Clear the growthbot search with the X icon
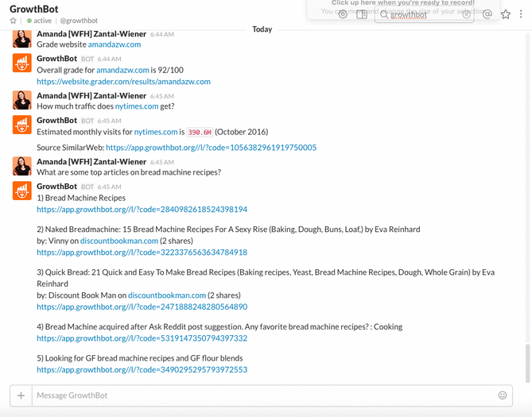This screenshot has width=532, height=417. [x=467, y=14]
